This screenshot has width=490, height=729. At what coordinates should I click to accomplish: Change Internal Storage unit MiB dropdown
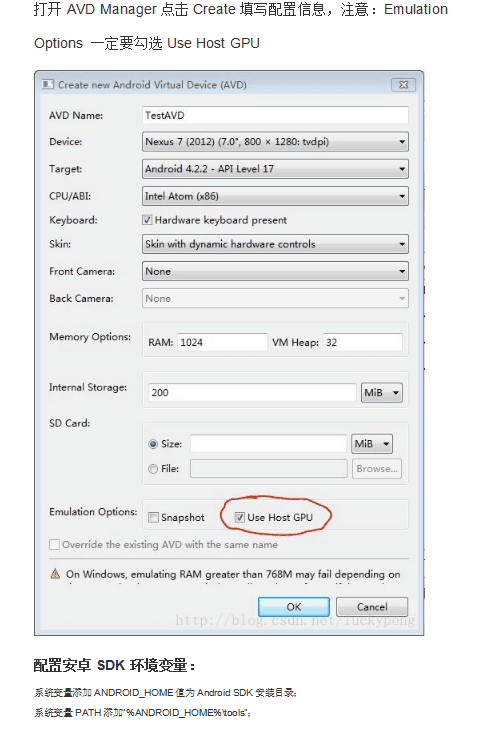pyautogui.click(x=382, y=393)
